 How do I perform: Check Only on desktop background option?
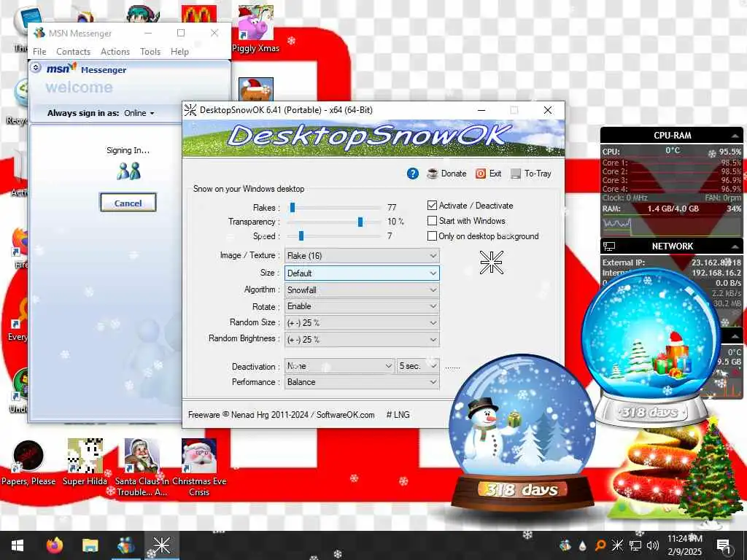tap(432, 236)
